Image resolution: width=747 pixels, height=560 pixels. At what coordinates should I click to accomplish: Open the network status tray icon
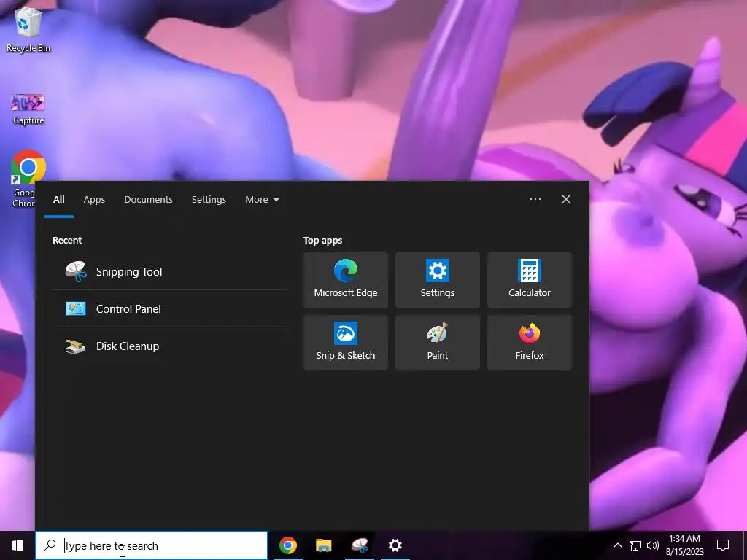point(635,545)
